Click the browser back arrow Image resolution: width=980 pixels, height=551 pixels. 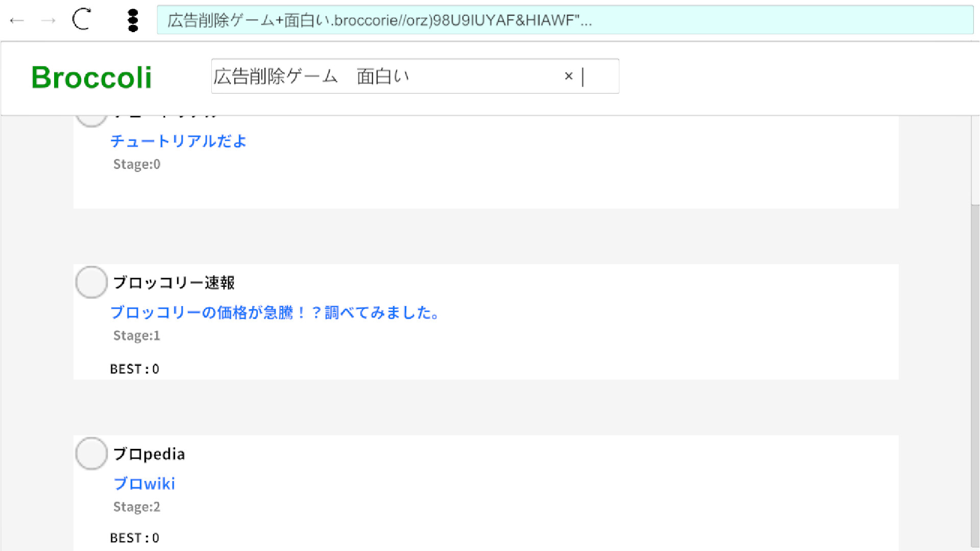coord(17,20)
